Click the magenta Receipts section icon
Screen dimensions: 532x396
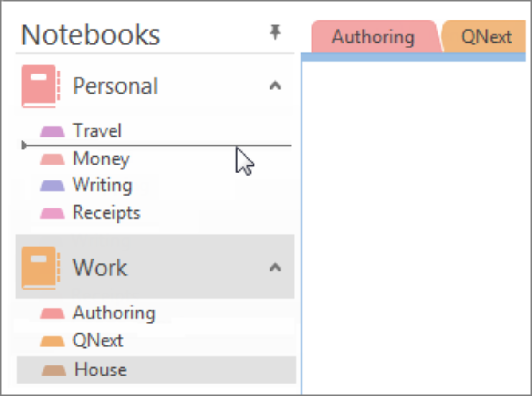52,214
